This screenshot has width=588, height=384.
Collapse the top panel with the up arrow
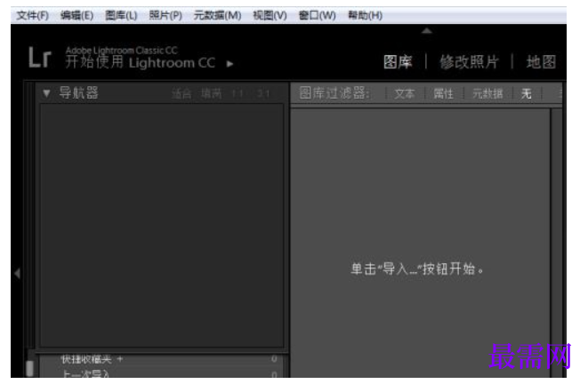pyautogui.click(x=427, y=31)
